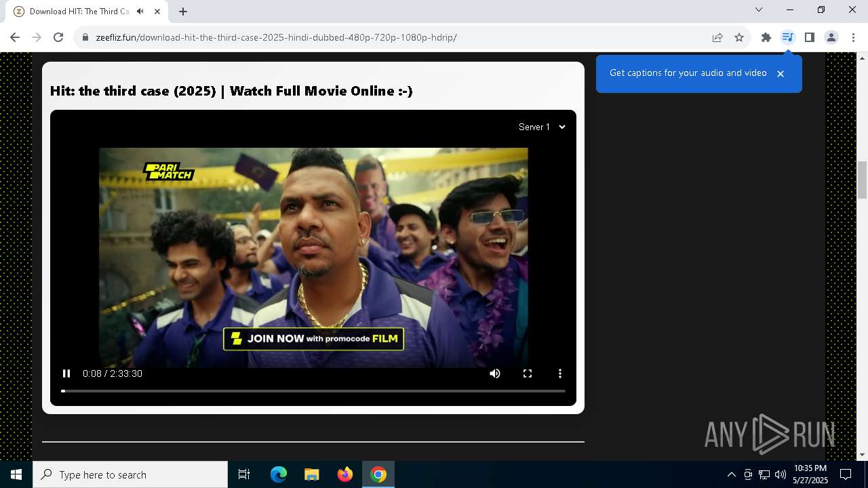The image size is (868, 488).
Task: Enter fullscreen video mode
Action: (x=528, y=373)
